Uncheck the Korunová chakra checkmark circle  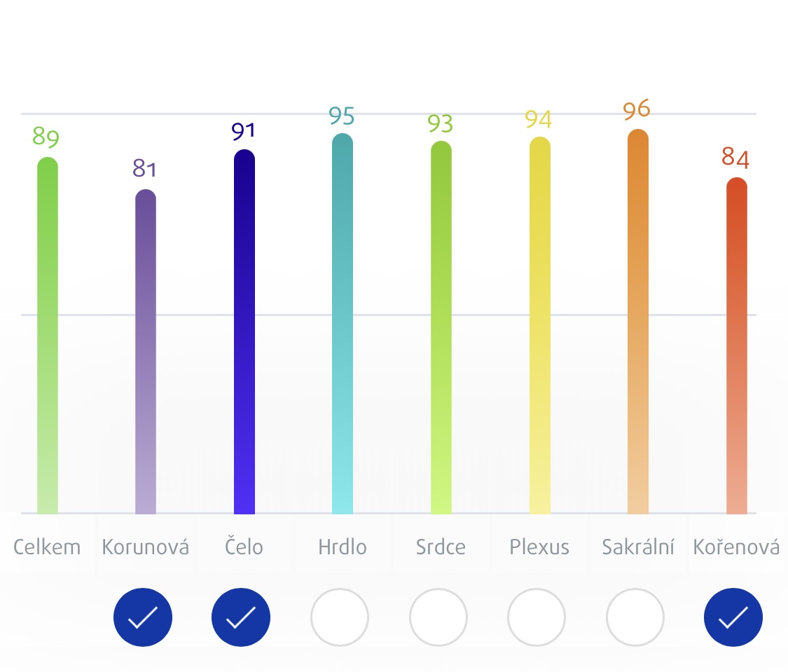click(143, 617)
